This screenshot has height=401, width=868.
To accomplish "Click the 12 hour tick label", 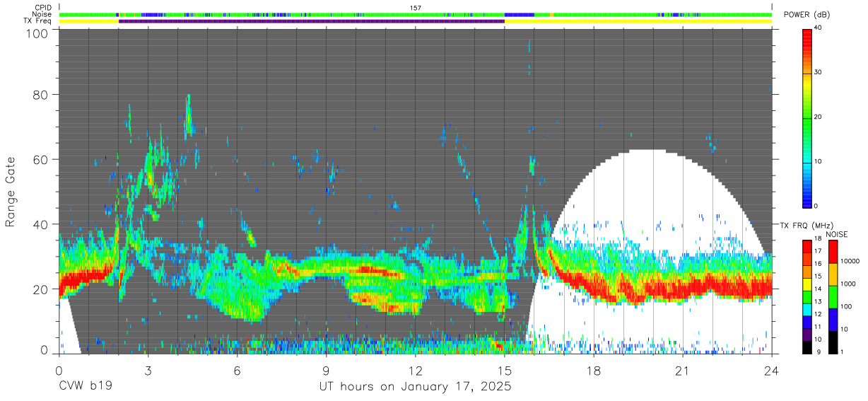I will (x=416, y=370).
